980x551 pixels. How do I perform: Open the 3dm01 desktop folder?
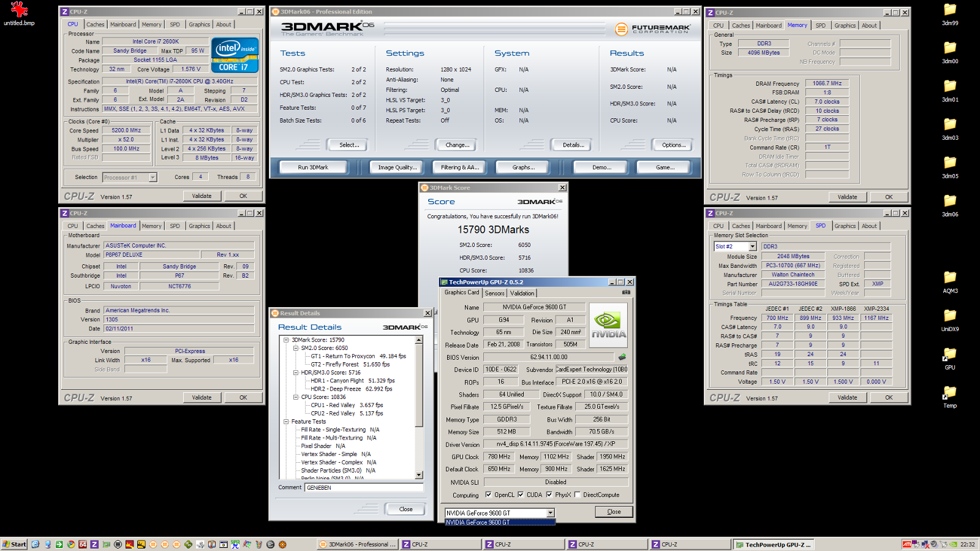[x=950, y=90]
